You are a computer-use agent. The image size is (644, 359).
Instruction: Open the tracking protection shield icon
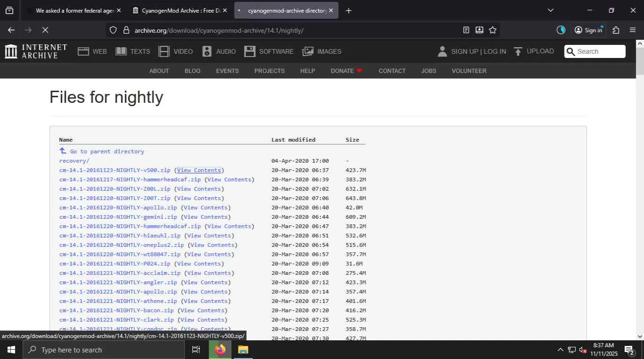pos(113,30)
